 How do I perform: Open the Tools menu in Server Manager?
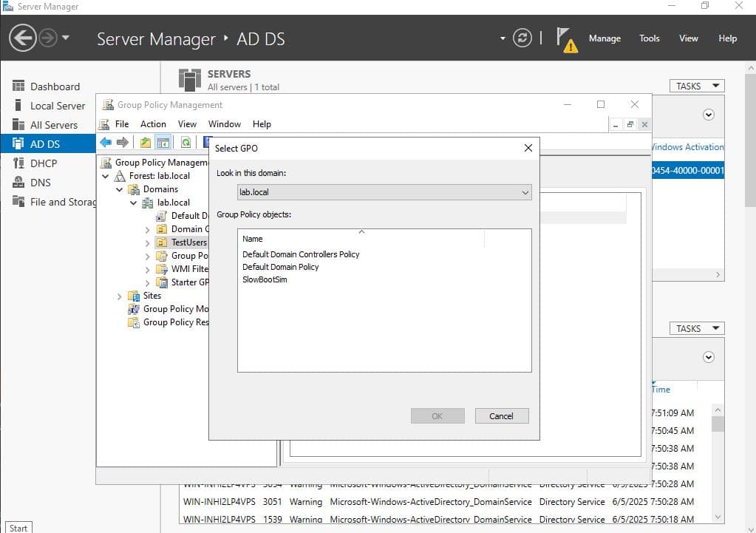pyautogui.click(x=649, y=38)
